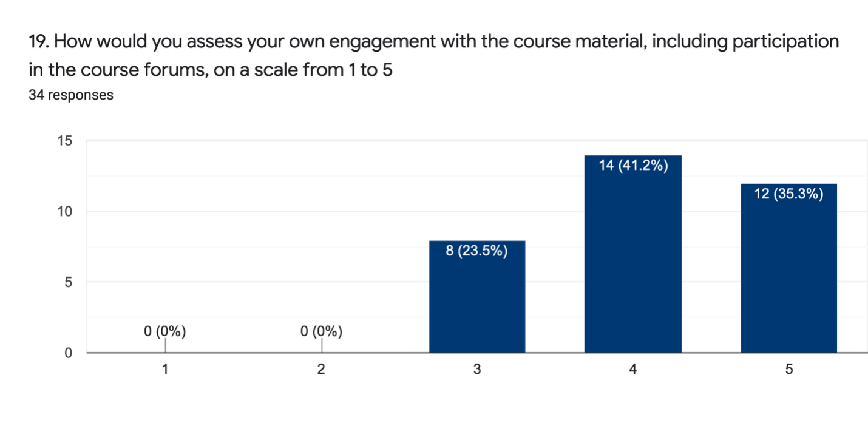868x443 pixels.
Task: Click the y-axis value 0
Action: [68, 353]
